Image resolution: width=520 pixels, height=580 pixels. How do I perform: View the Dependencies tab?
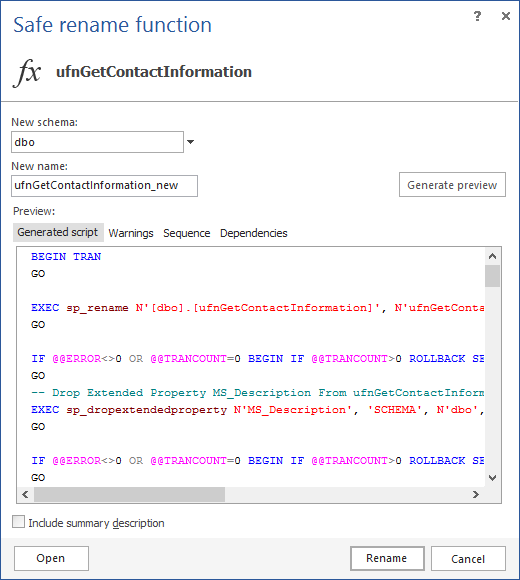[x=254, y=233]
